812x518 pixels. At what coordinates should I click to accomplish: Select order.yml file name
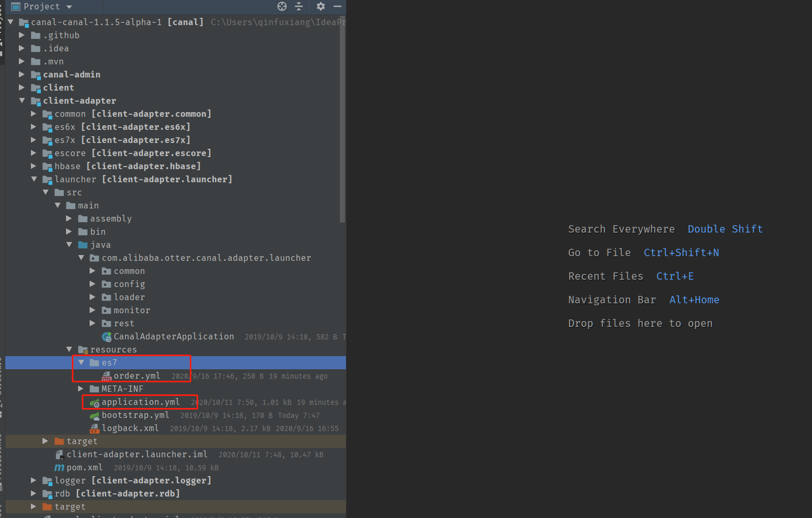pyautogui.click(x=137, y=376)
